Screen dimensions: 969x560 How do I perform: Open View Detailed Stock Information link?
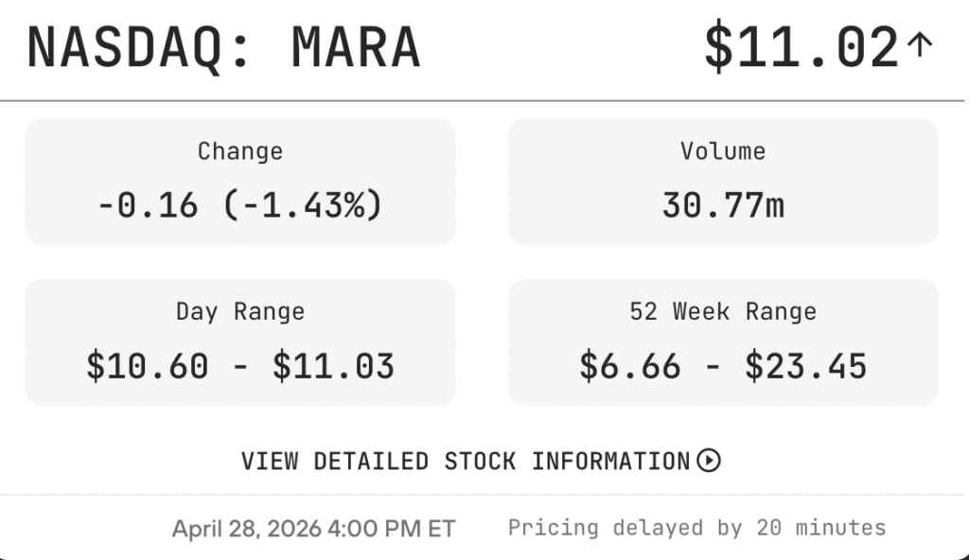click(x=466, y=462)
